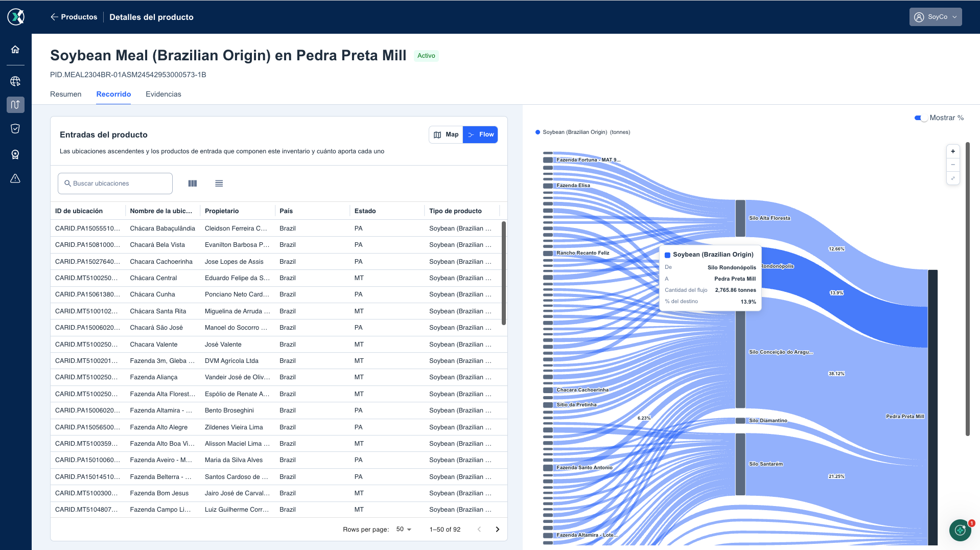This screenshot has width=980, height=550.
Task: Sort by Estado column header
Action: click(x=365, y=211)
